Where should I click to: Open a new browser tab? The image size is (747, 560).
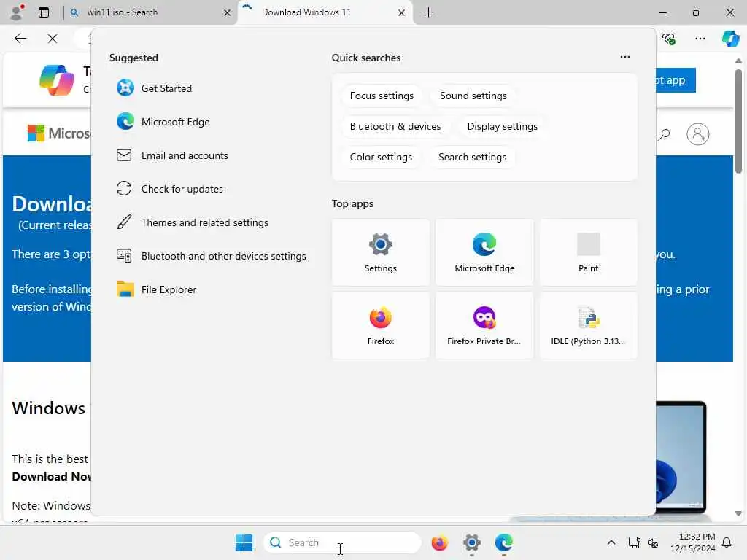coord(428,12)
